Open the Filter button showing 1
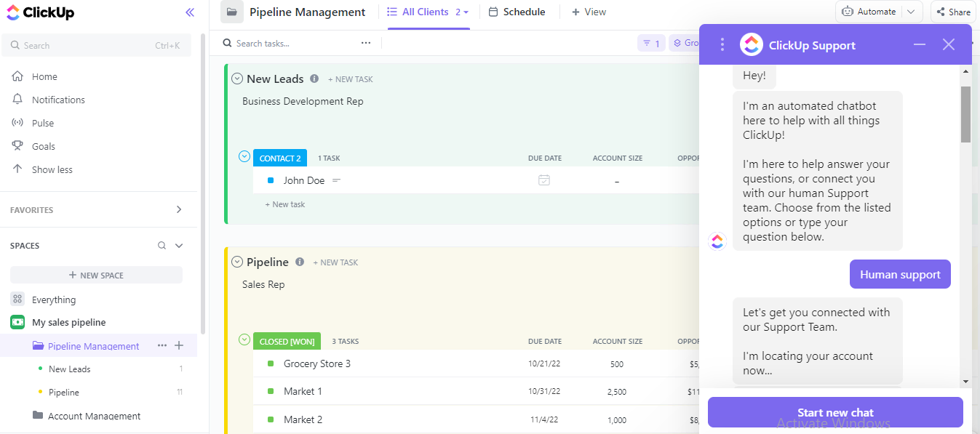980x434 pixels. pos(652,44)
